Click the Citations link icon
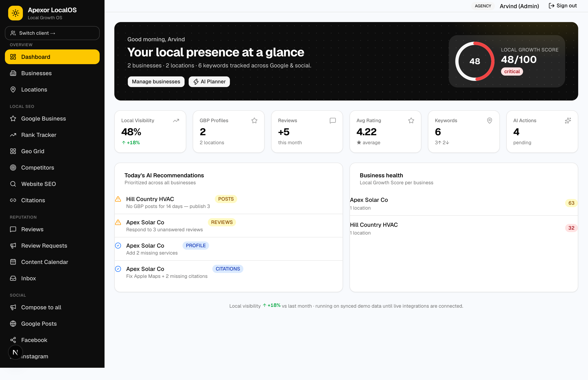 pyautogui.click(x=13, y=200)
